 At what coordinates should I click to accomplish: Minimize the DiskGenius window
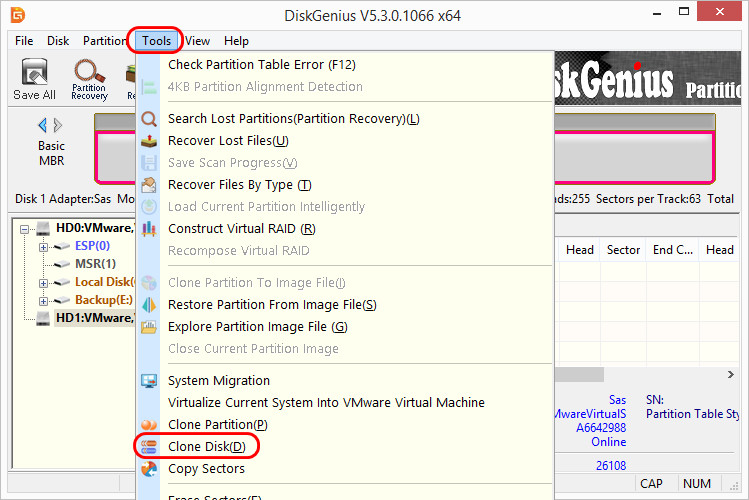point(657,13)
